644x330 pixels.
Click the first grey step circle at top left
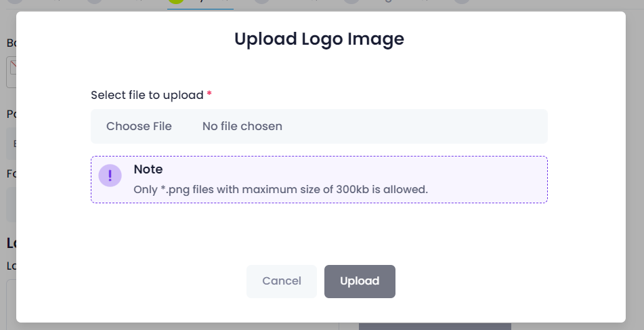[15, 1]
